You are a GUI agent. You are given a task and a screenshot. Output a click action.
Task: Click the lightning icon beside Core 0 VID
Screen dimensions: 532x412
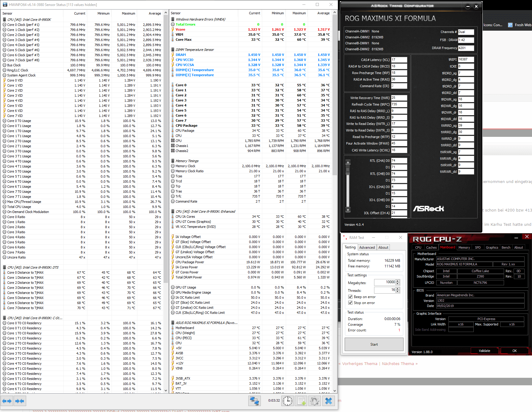click(4, 80)
